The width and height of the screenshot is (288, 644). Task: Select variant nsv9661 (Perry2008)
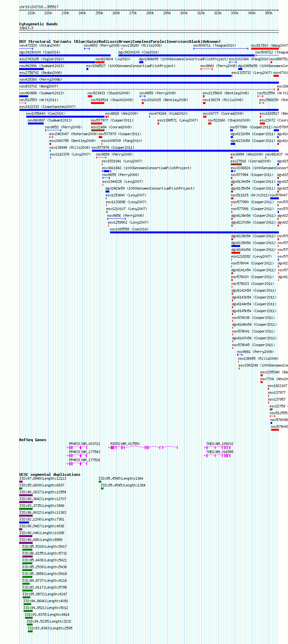(255, 352)
